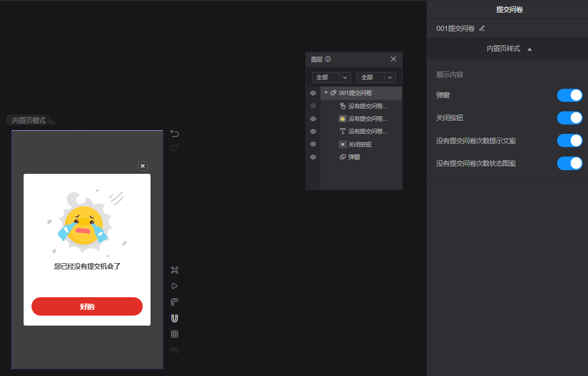Hide the 弹窗 layer via eye
Screen dimensions: 588x376
pyautogui.click(x=313, y=157)
